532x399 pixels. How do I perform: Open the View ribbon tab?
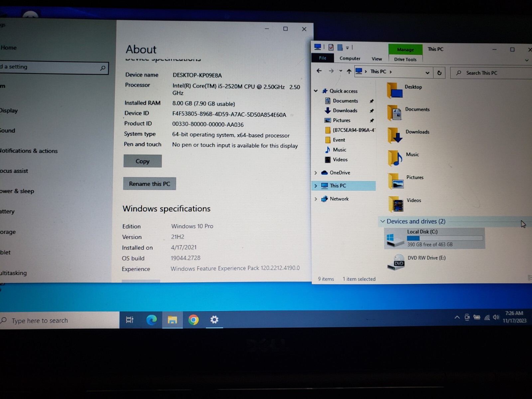(377, 59)
